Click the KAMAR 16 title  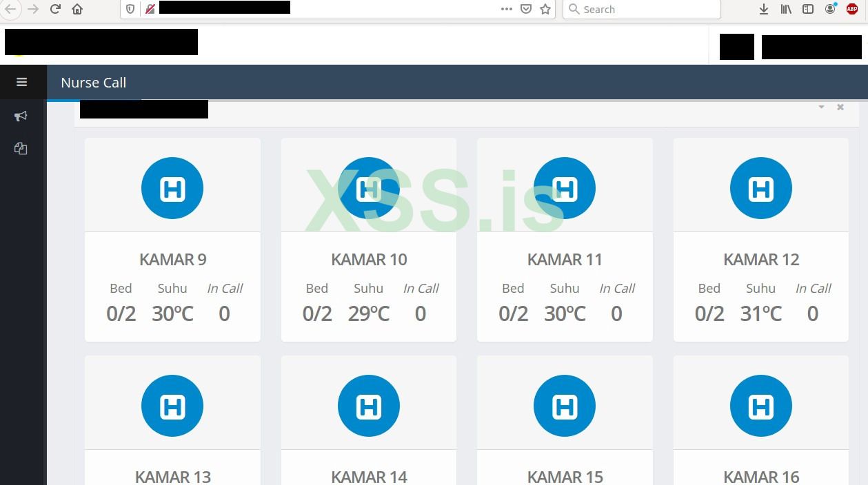pyautogui.click(x=761, y=477)
